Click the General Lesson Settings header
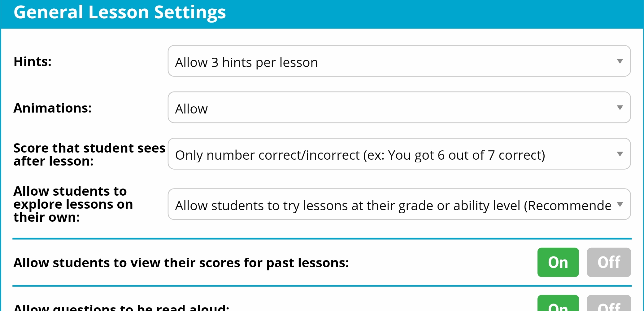The image size is (644, 311). pos(120,12)
